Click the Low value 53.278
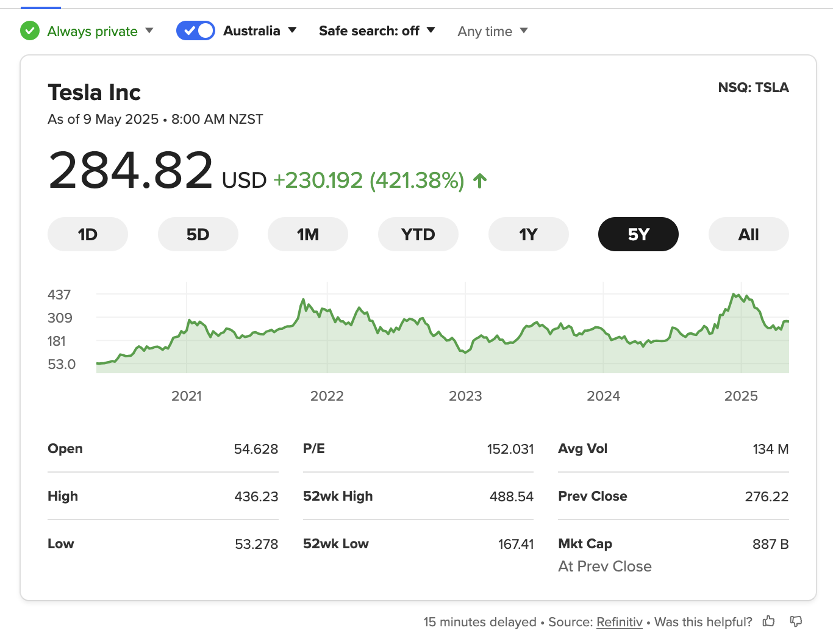Image resolution: width=833 pixels, height=644 pixels. point(257,545)
